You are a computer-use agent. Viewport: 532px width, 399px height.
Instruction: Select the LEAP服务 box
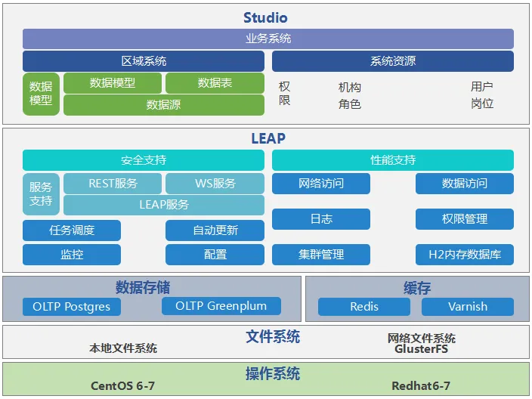(163, 205)
